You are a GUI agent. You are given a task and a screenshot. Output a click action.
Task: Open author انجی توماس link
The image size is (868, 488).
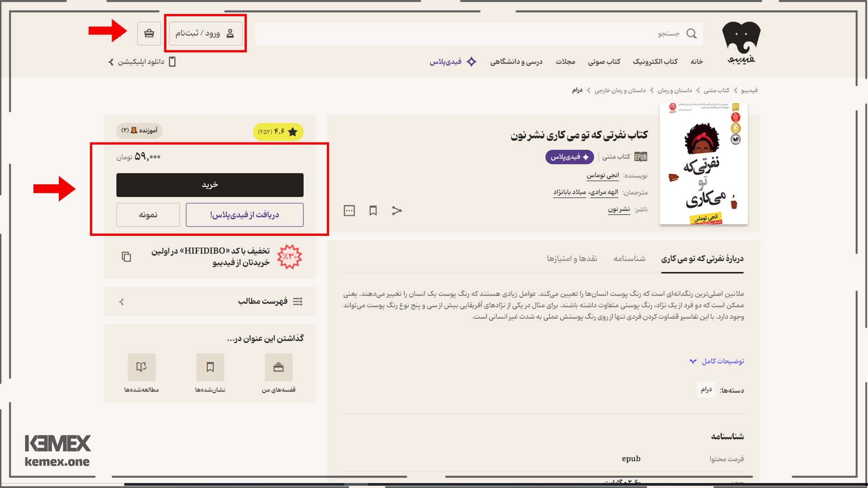[603, 175]
